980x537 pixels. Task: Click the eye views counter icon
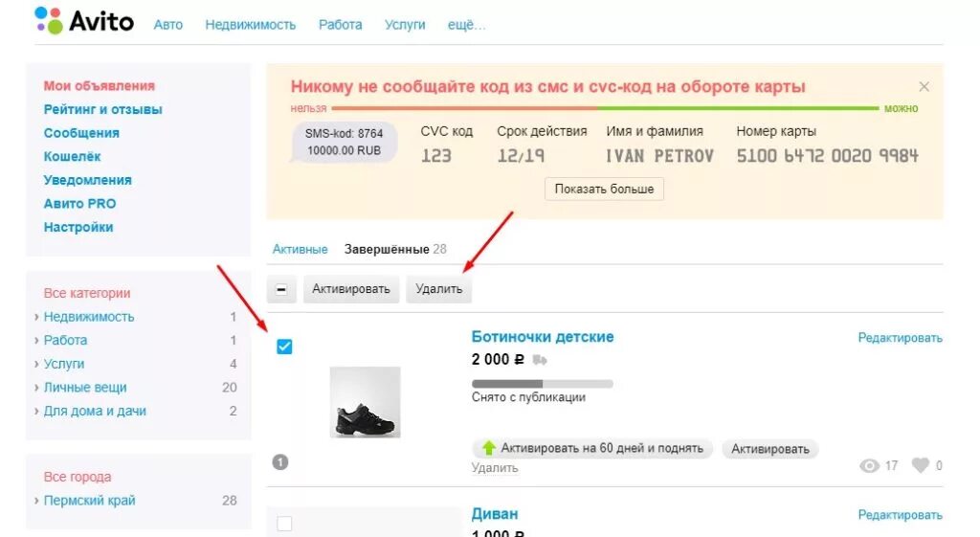coord(869,466)
